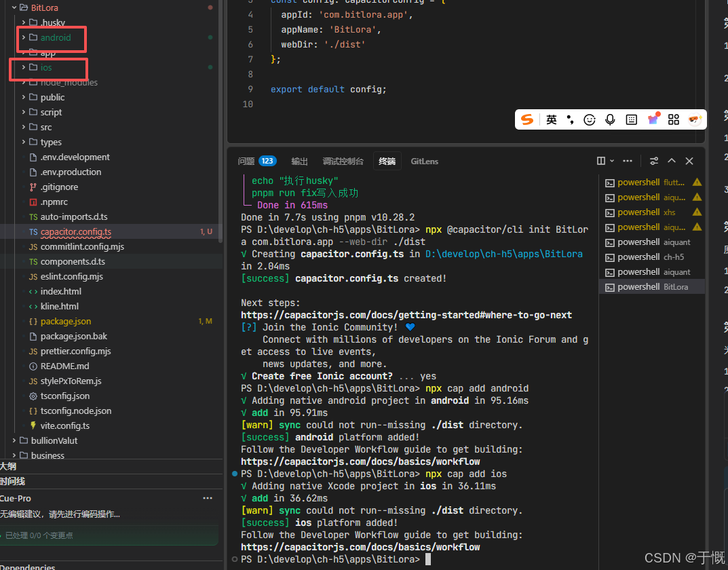
Task: Close the terminal panel
Action: point(689,161)
